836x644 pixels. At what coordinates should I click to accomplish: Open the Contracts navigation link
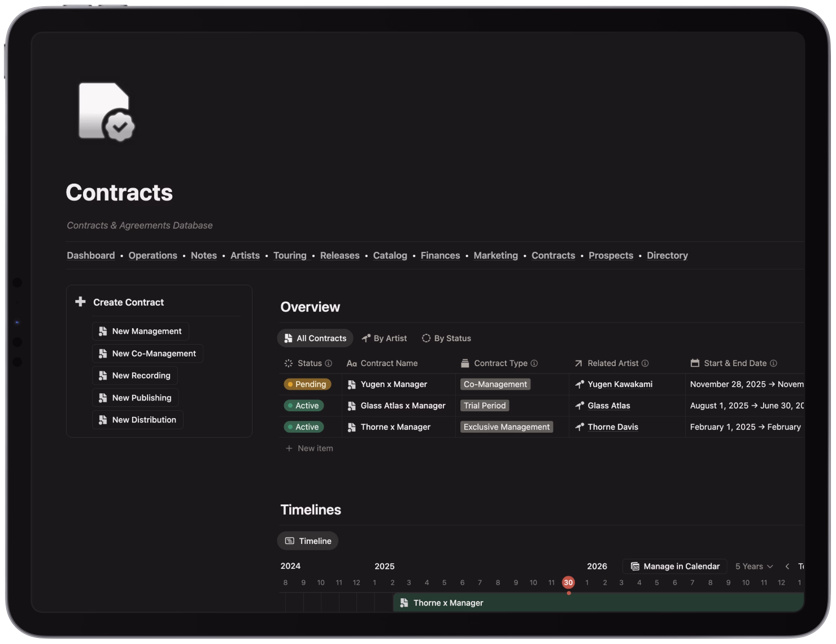(x=554, y=255)
